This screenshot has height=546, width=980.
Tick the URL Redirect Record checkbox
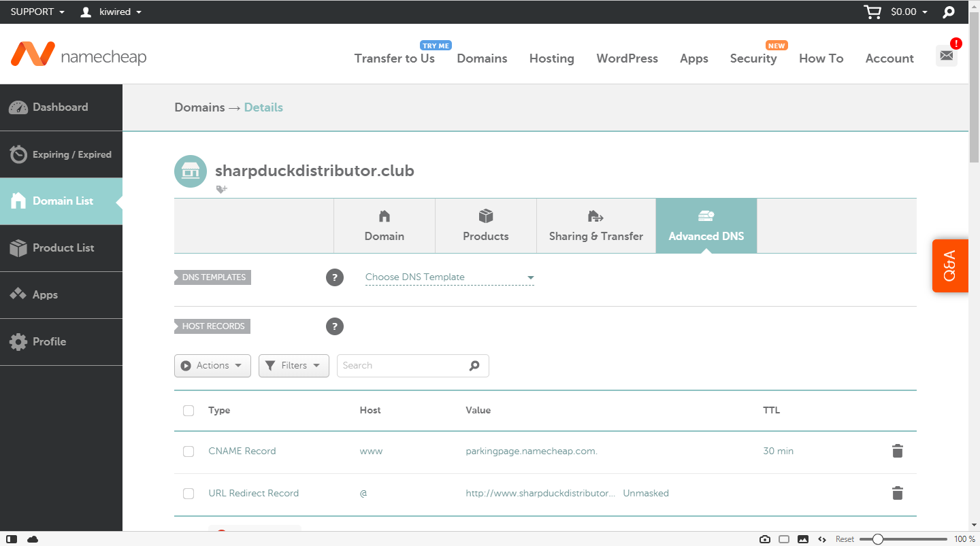189,494
